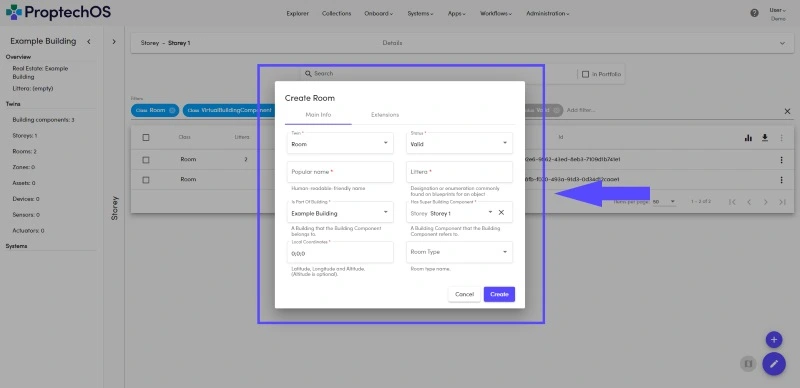Select Storeys: 1 in sidebar
This screenshot has width=800, height=388.
(24, 136)
